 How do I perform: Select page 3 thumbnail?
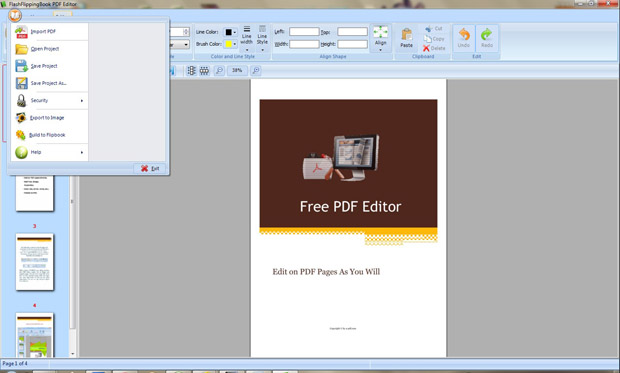34,261
